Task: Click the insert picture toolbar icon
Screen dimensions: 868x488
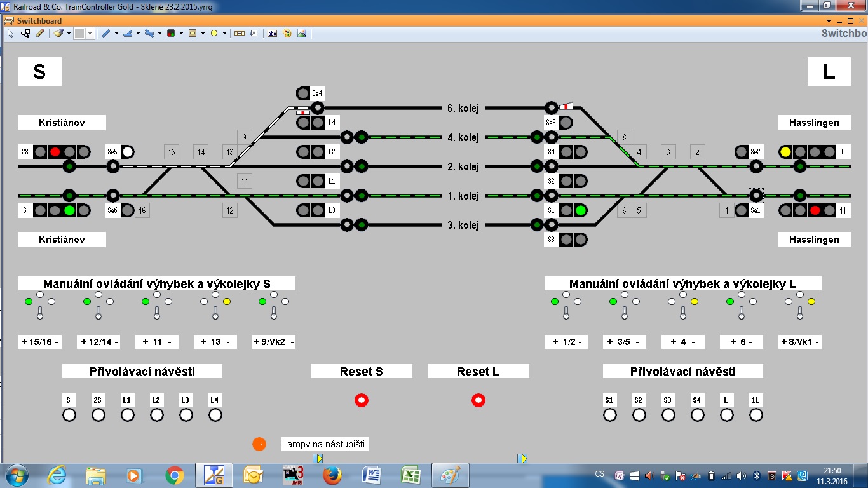Action: click(x=302, y=34)
